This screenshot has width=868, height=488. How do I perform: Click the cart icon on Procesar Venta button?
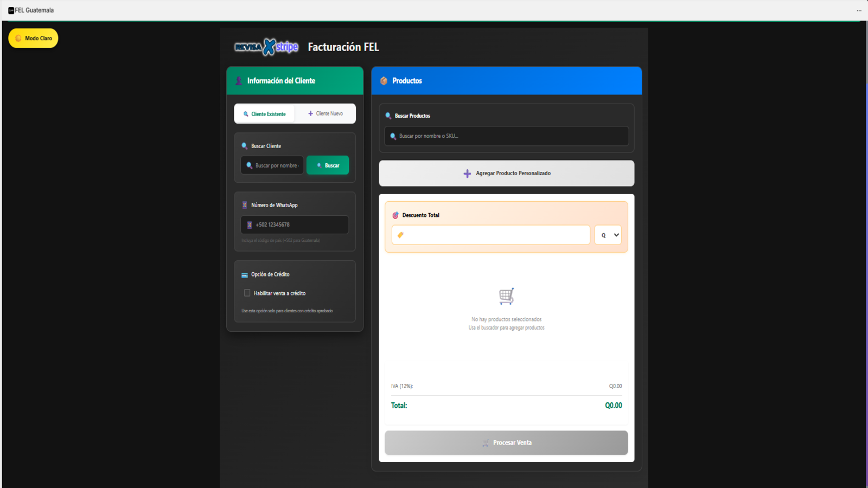tap(486, 443)
